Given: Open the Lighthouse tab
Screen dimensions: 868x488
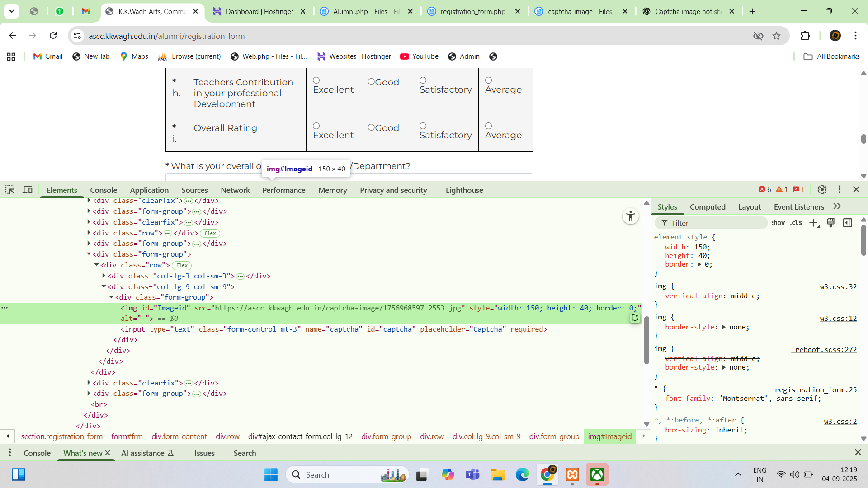Looking at the screenshot, I should (x=464, y=190).
